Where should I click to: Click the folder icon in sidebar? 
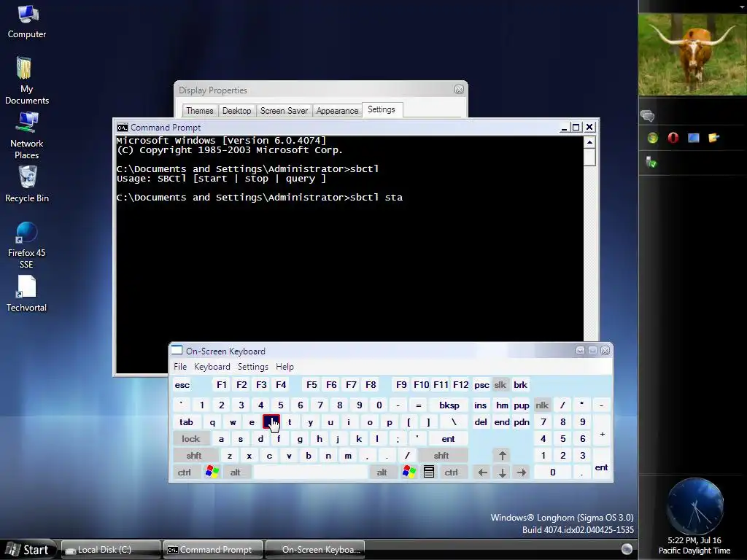[x=713, y=138]
